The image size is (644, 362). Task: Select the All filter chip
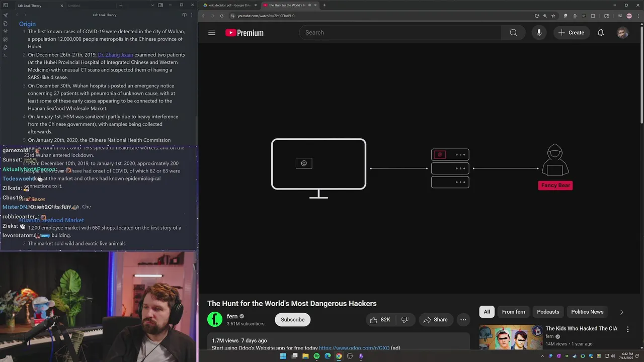click(x=487, y=312)
